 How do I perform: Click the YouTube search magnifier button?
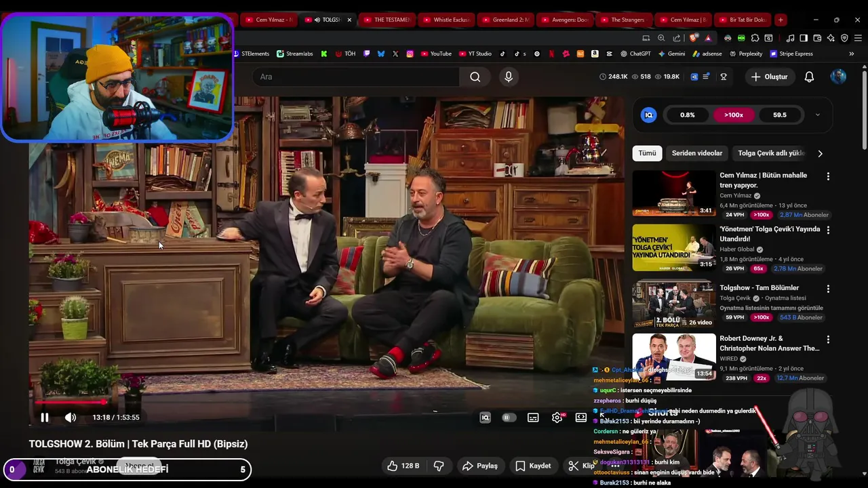(x=475, y=77)
